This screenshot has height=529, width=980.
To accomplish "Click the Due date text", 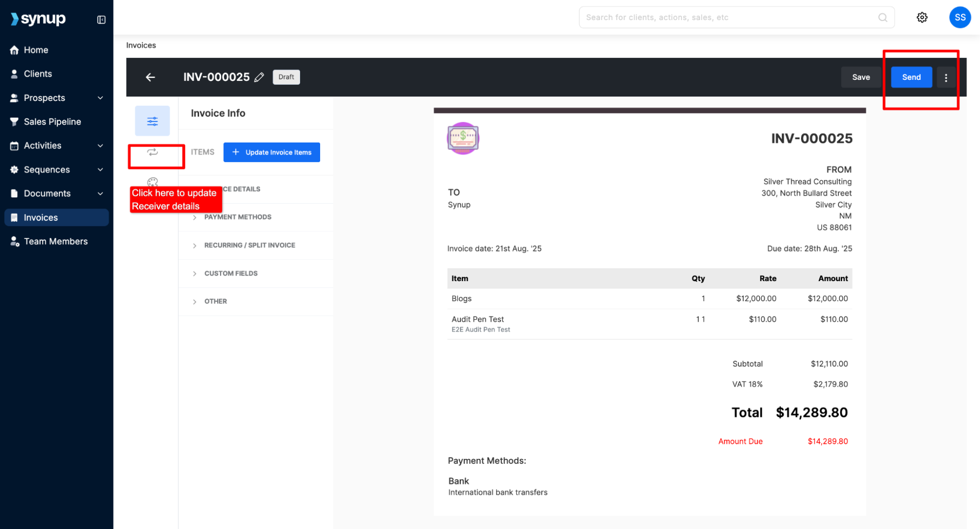I will [809, 249].
